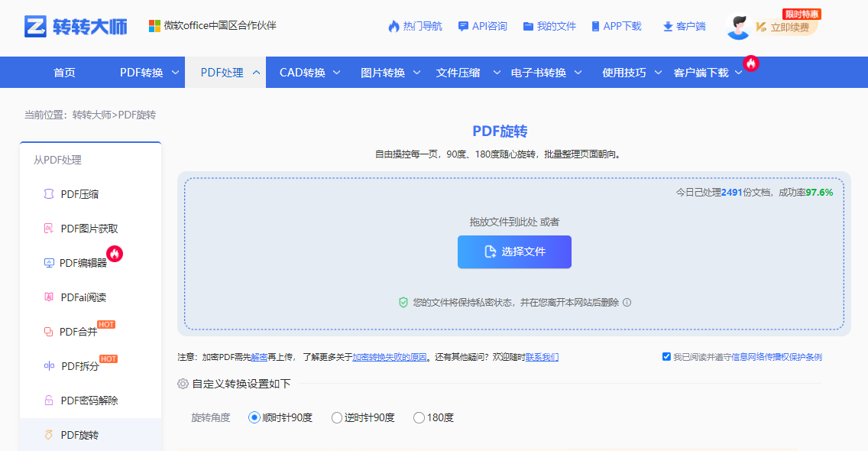Click the green shield privacy icon
This screenshot has width=868, height=451.
tap(403, 303)
